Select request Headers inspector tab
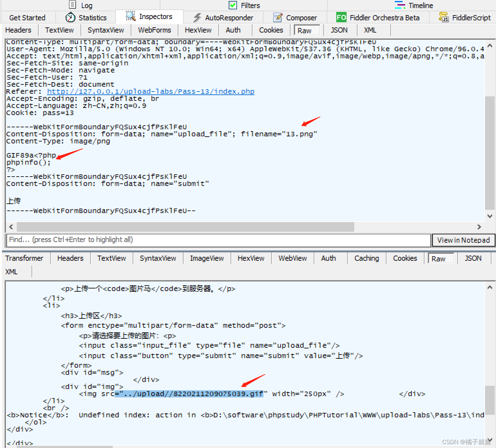The image size is (496, 448). (18, 30)
